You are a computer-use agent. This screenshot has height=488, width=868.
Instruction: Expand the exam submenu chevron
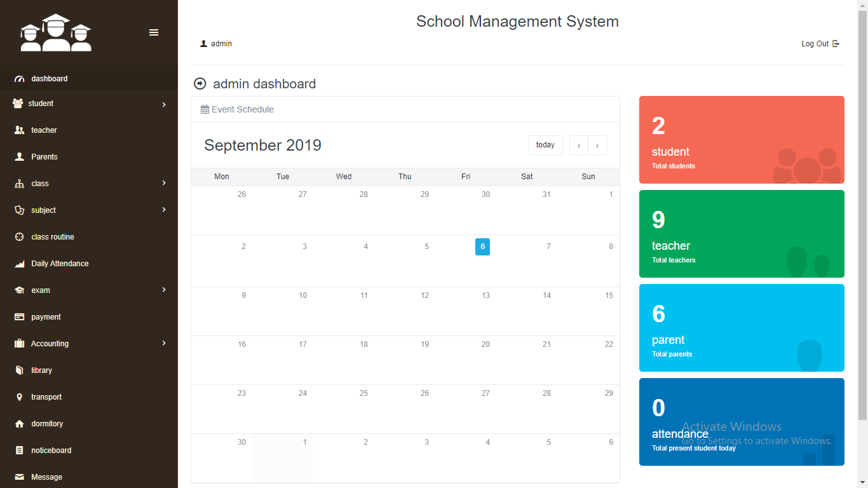pos(164,290)
